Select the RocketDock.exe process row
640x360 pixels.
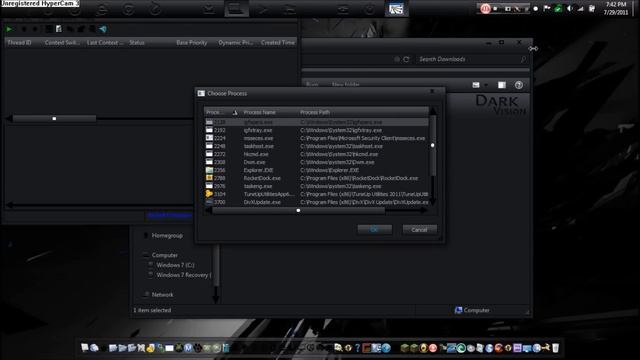317,178
